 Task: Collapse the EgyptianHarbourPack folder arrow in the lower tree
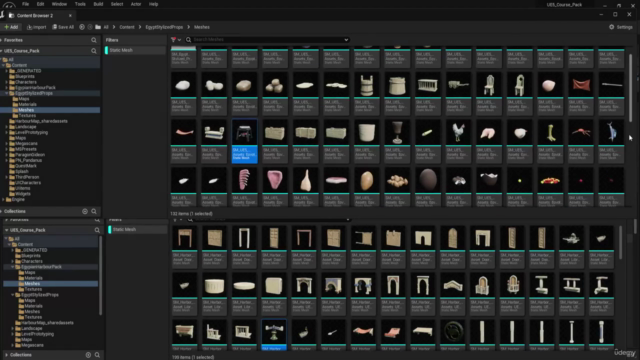click(x=13, y=267)
